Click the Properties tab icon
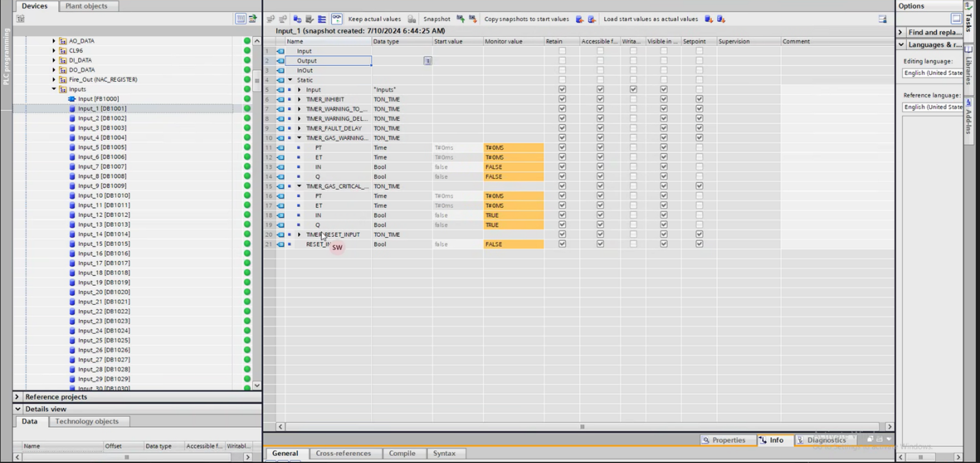 pyautogui.click(x=705, y=440)
